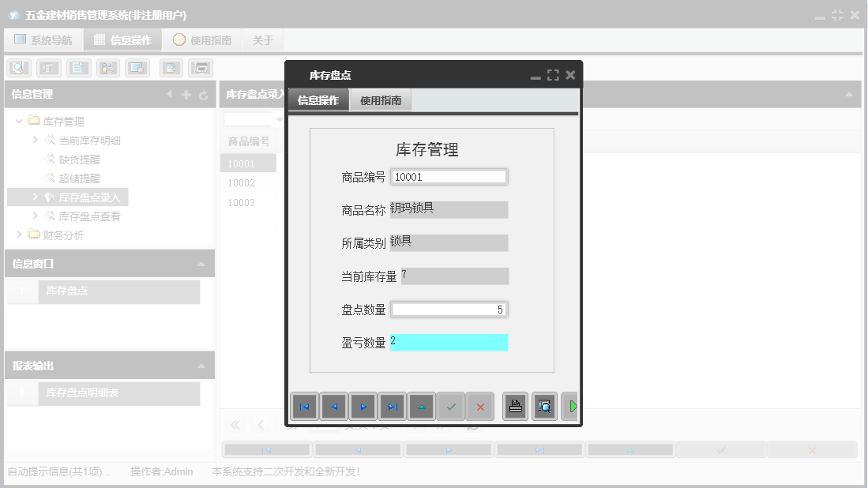The image size is (868, 488).
Task: Click the red cancel cross in the dialog
Action: (480, 406)
